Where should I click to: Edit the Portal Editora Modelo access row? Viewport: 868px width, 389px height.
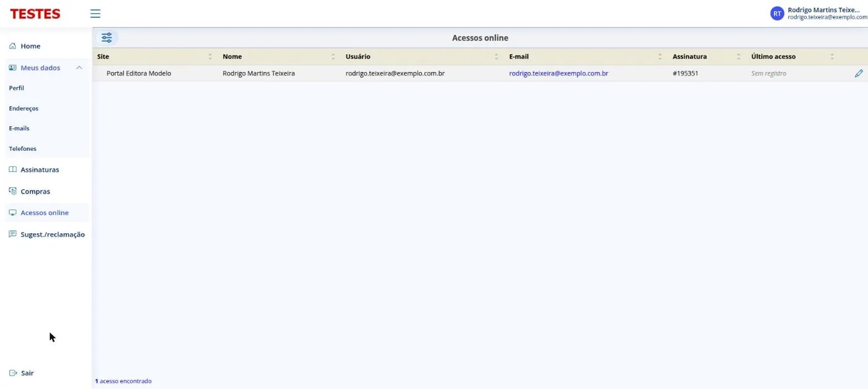(x=859, y=73)
